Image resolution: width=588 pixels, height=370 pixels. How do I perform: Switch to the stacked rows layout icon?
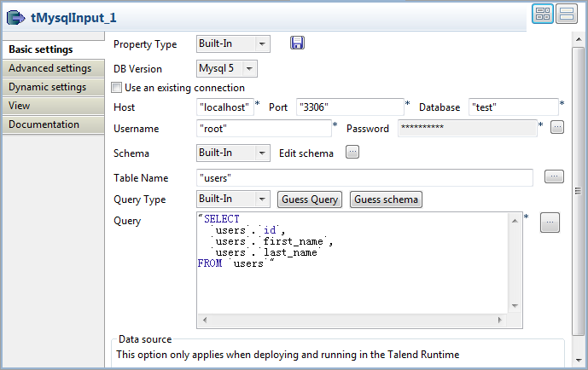point(566,14)
